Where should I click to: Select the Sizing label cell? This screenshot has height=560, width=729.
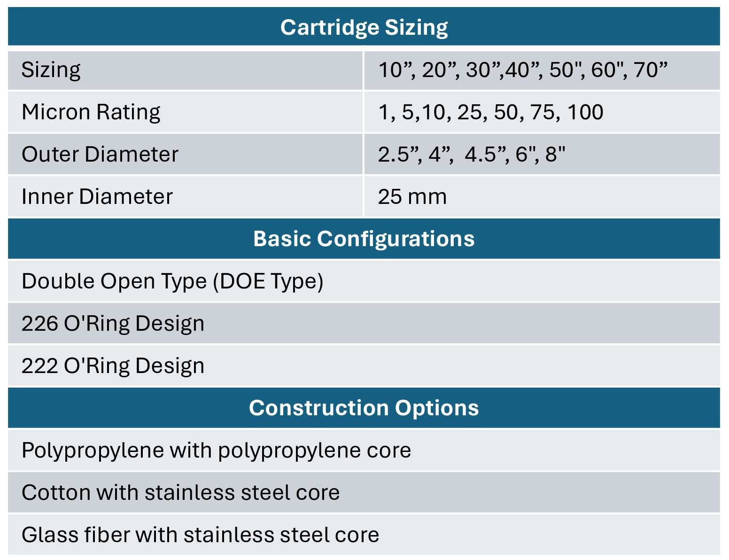186,70
